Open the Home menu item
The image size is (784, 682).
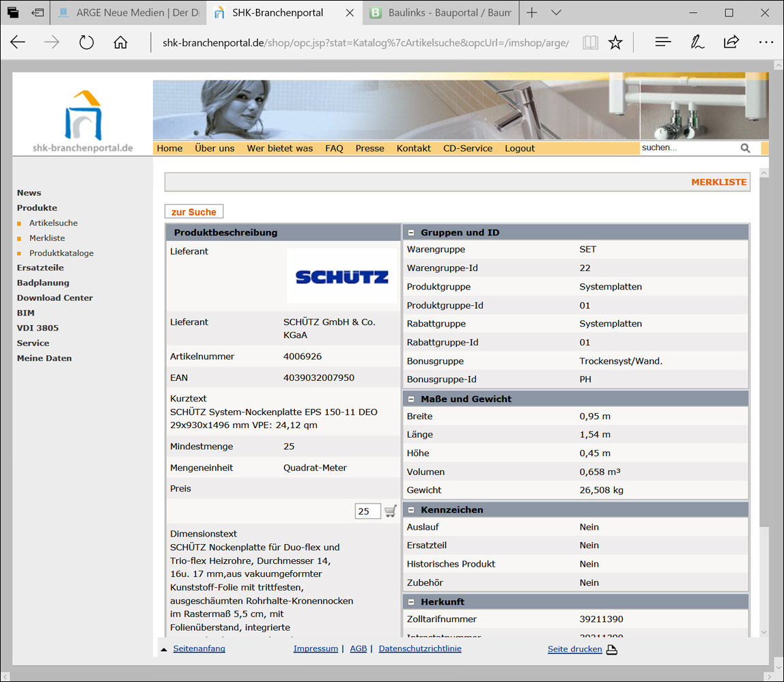[169, 149]
